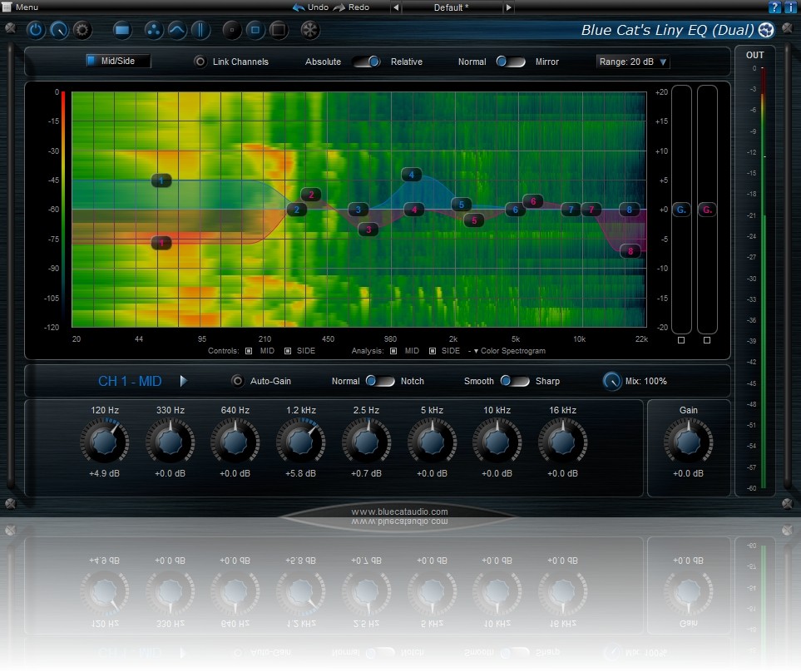Toggle the checkbox under the blue gain slider
The image size is (801, 672).
[681, 340]
